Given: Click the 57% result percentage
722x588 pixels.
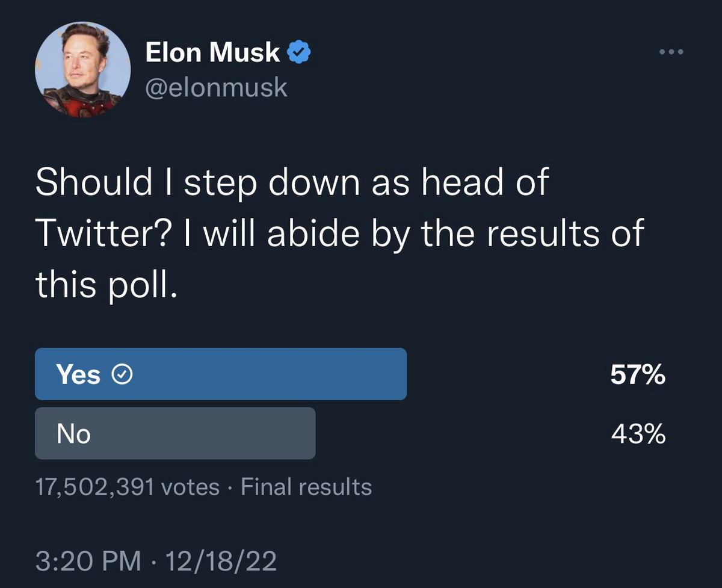Looking at the screenshot, I should [x=638, y=375].
